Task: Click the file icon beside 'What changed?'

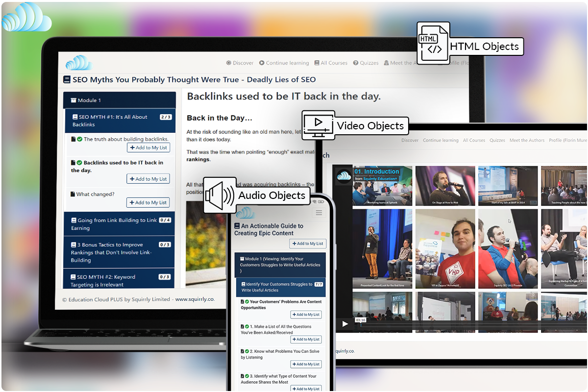Action: [x=73, y=194]
